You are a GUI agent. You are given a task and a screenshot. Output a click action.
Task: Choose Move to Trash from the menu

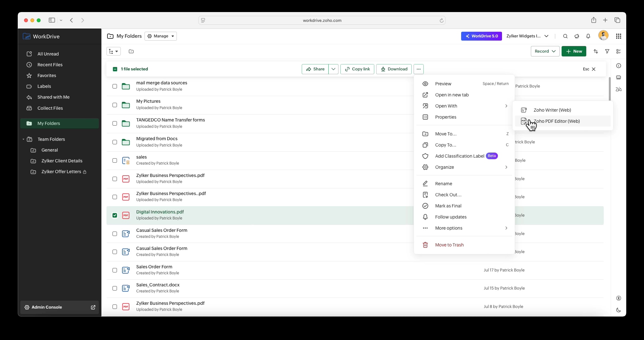(x=450, y=245)
